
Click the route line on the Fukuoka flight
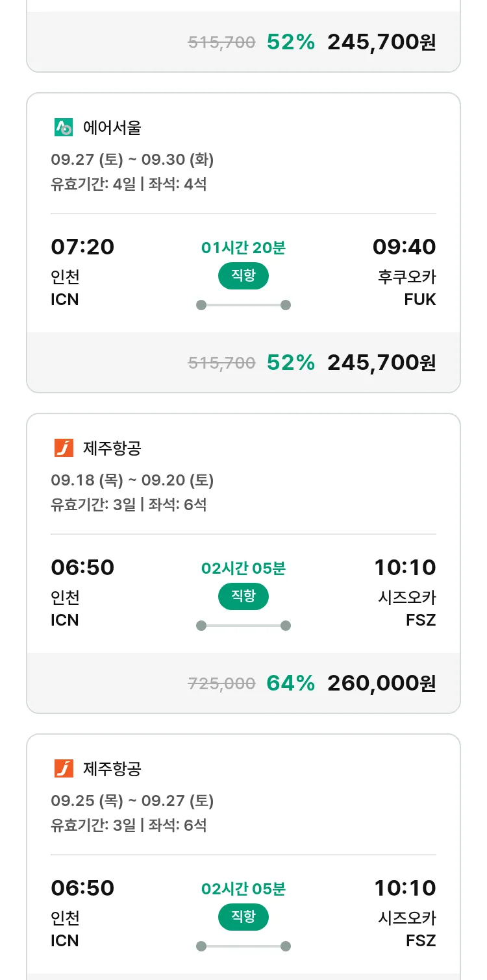(243, 305)
